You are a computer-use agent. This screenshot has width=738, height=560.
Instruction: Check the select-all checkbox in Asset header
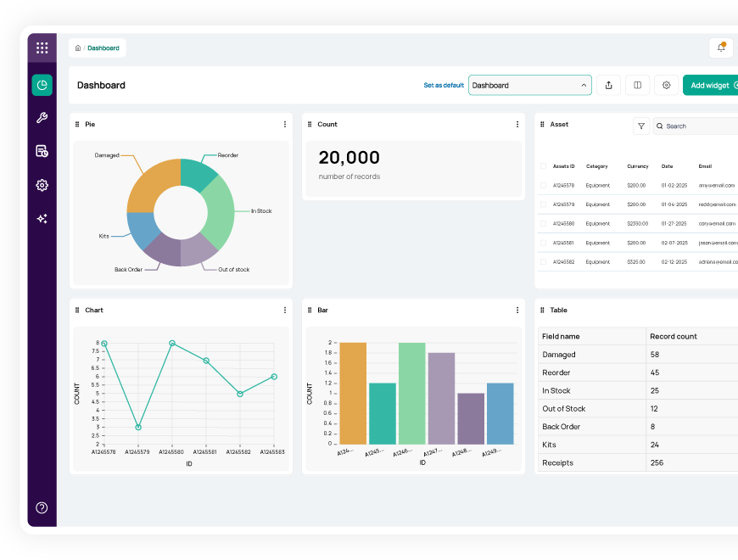point(543,166)
